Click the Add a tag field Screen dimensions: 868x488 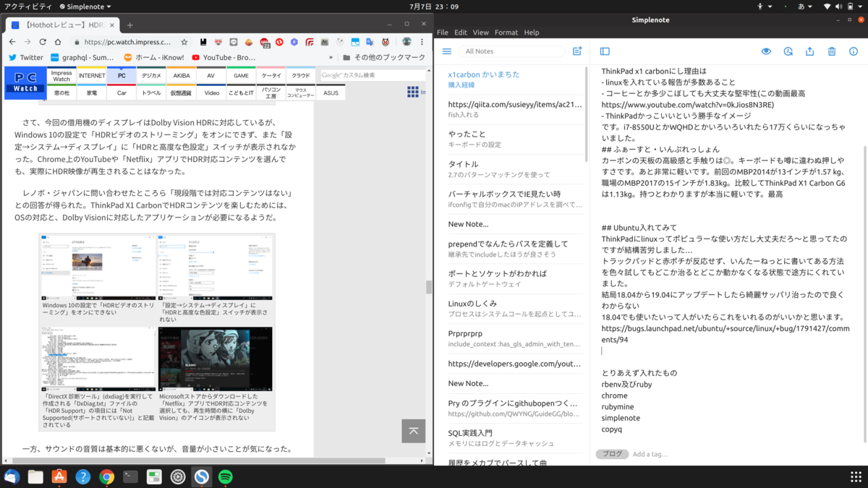[650, 454]
